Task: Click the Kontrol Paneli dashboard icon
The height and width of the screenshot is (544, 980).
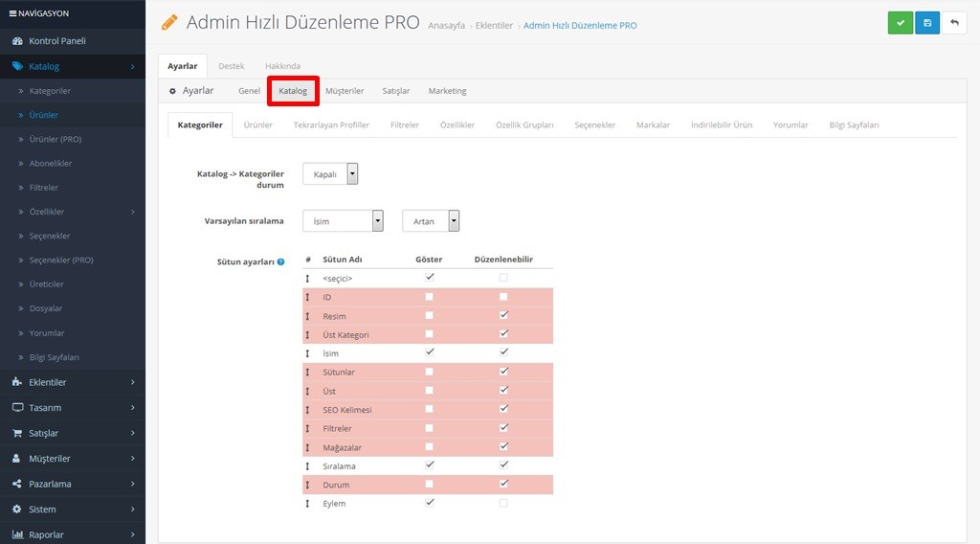Action: point(17,40)
